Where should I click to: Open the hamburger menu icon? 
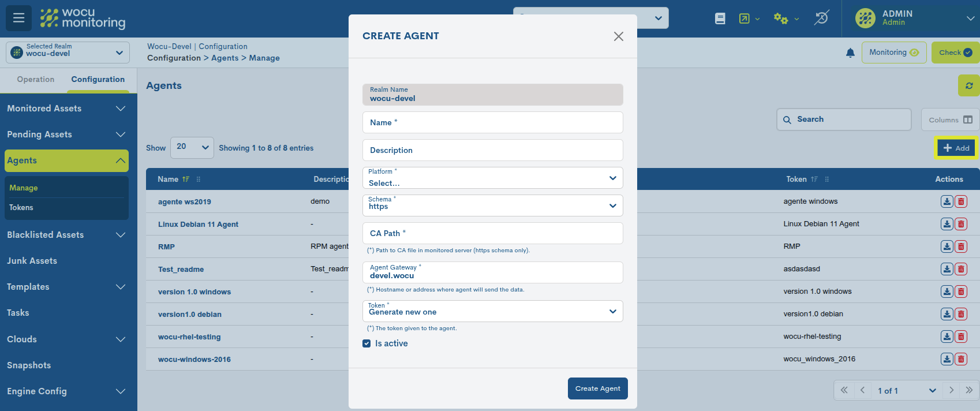click(x=18, y=18)
